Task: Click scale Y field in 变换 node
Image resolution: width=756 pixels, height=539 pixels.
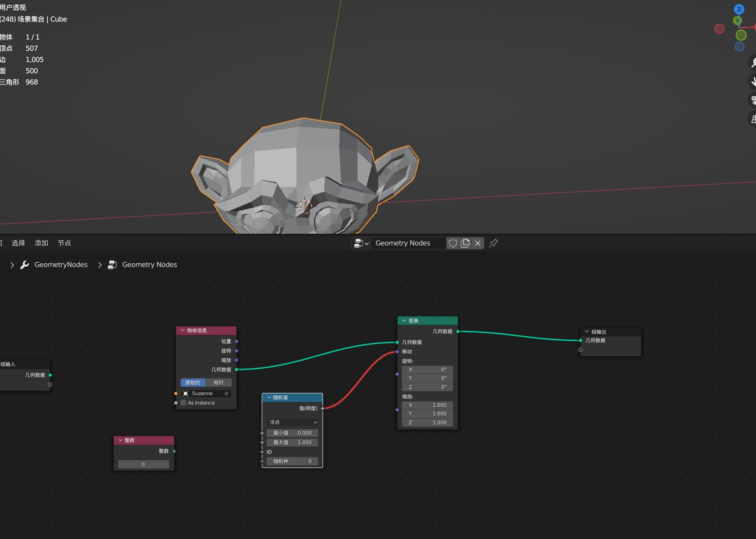Action: coord(427,414)
